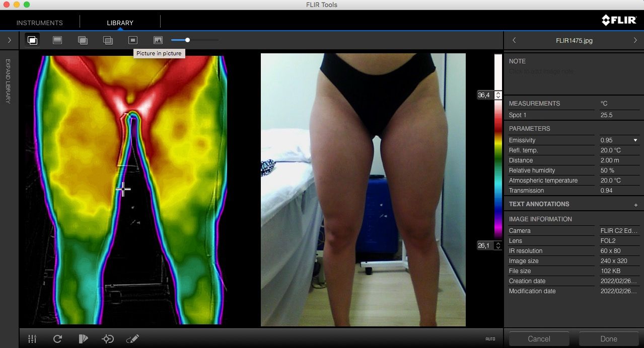Select the Digital camera photo mode icon

click(158, 40)
